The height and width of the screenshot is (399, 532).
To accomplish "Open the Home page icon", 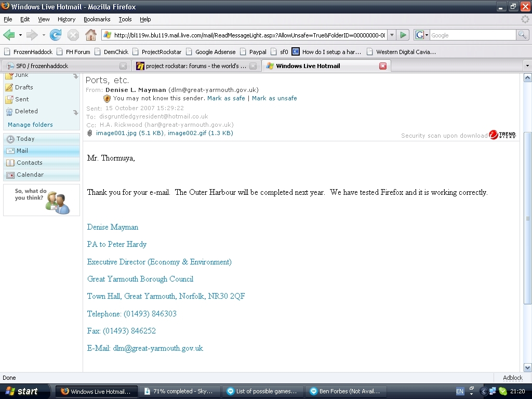I will click(x=90, y=35).
